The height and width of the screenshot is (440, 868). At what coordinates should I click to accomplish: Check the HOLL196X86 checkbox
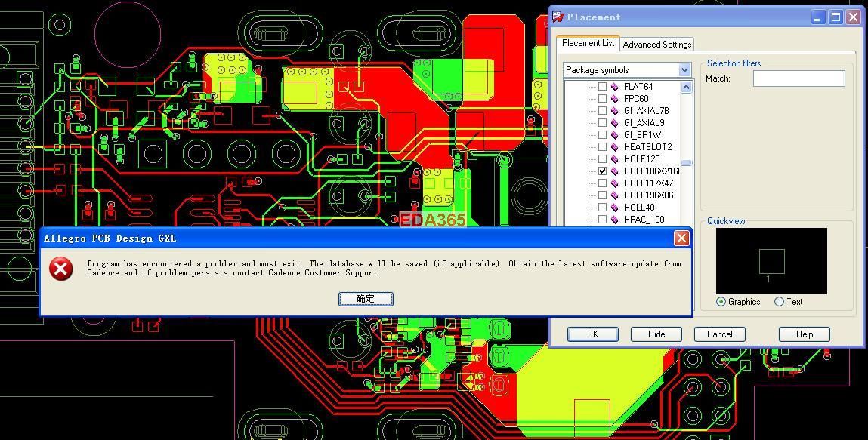click(x=602, y=195)
